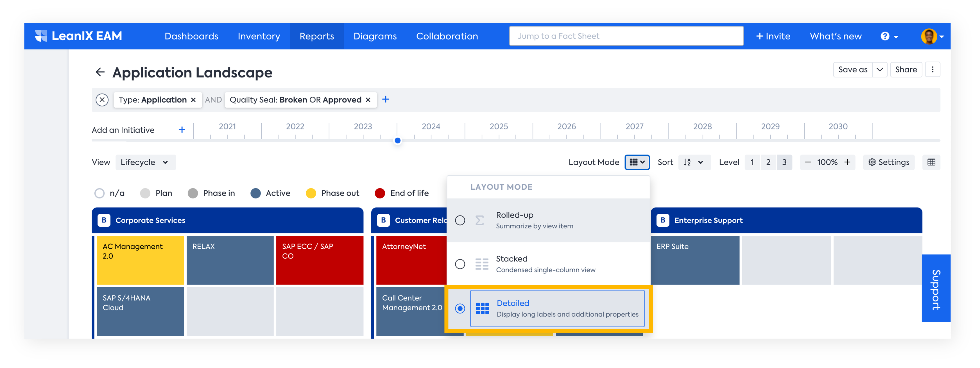Image resolution: width=980 pixels, height=368 pixels.
Task: Click the Enterprise Support header title
Action: pyautogui.click(x=708, y=220)
